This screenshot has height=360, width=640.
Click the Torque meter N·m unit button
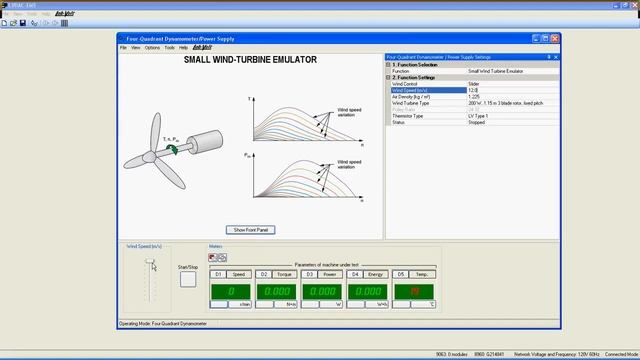coord(286,304)
